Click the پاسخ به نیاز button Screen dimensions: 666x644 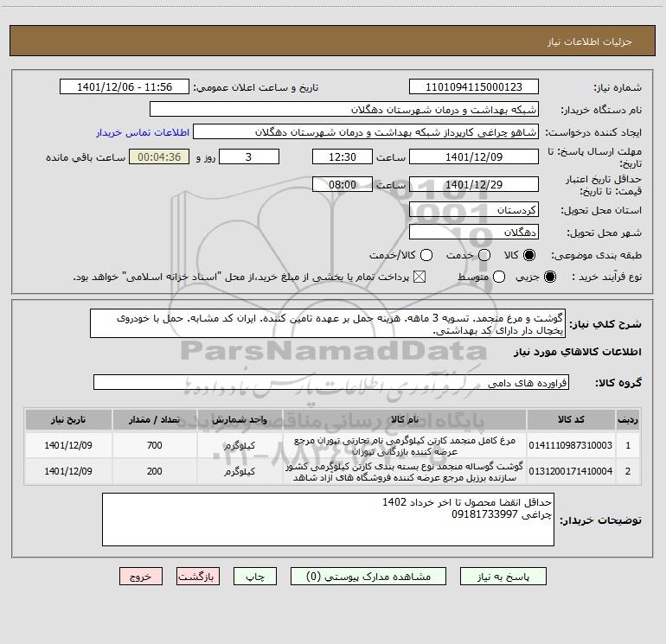(503, 577)
